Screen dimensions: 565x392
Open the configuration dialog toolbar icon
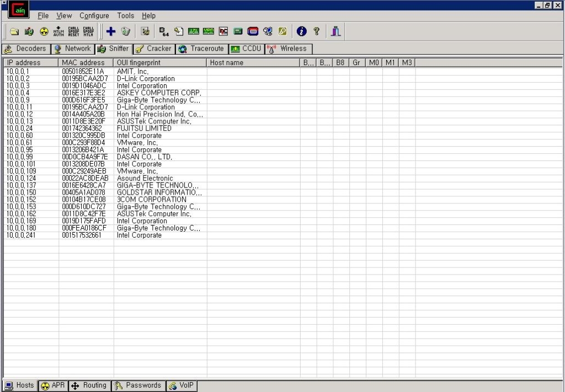click(x=145, y=31)
